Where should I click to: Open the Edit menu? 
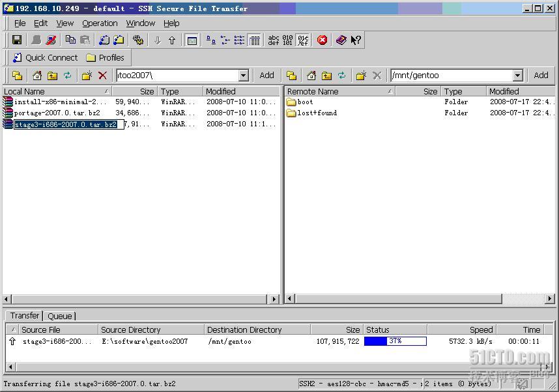(40, 23)
